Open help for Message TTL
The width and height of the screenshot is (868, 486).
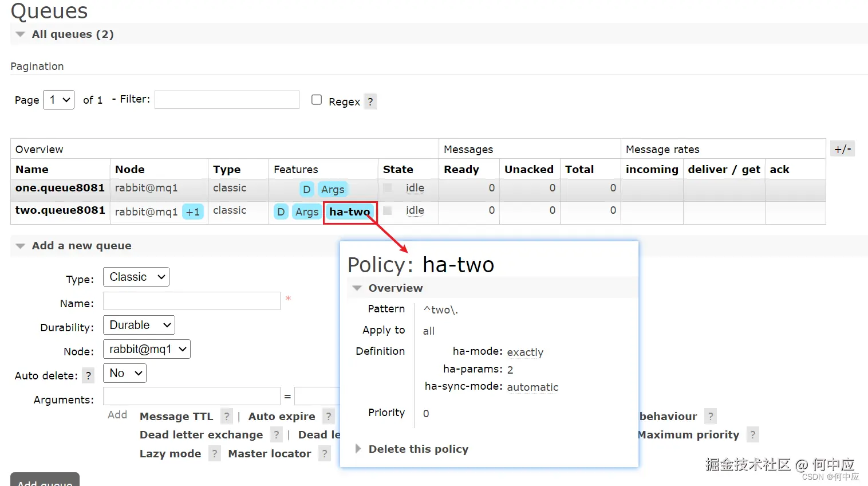[x=227, y=416]
